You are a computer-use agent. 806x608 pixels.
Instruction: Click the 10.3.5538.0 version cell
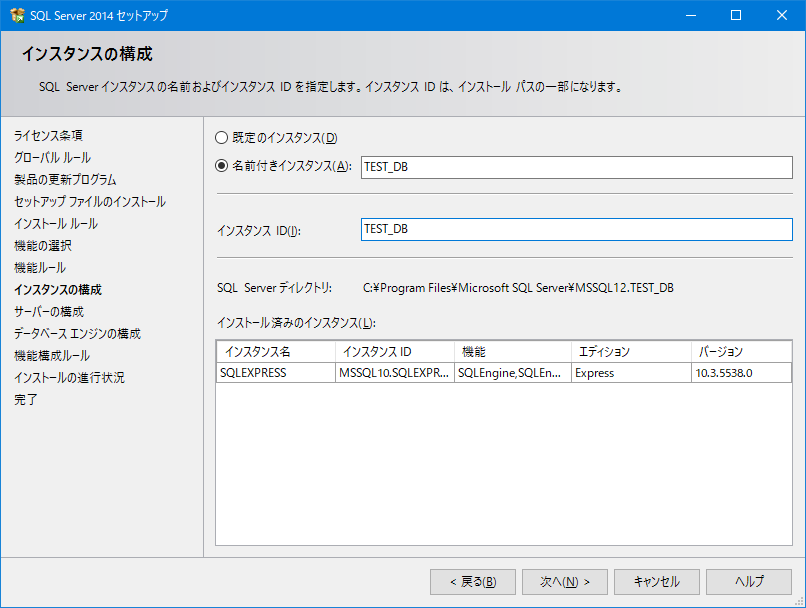tap(741, 373)
